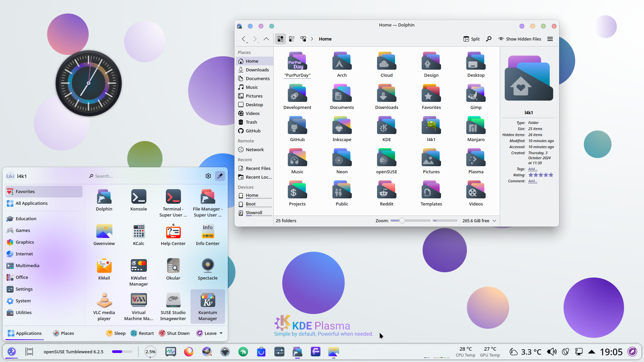Select Slowroll device in sidebar
The height and width of the screenshot is (362, 644).
coord(255,213)
